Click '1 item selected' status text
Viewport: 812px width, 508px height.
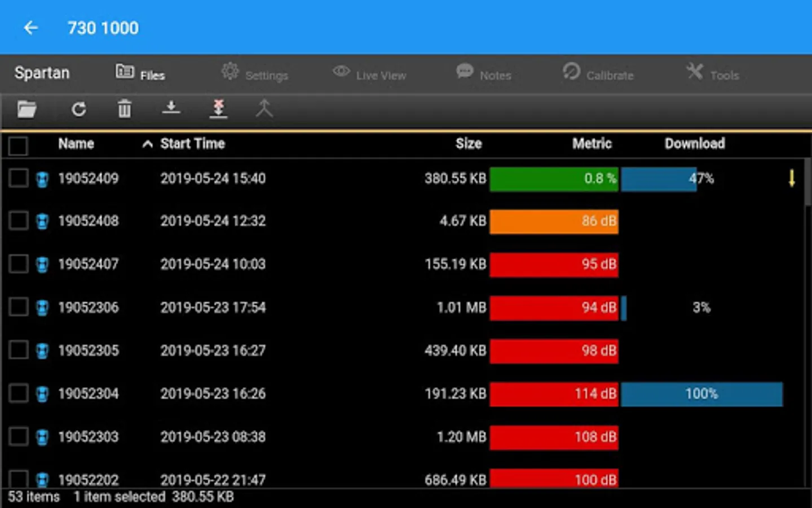[119, 497]
